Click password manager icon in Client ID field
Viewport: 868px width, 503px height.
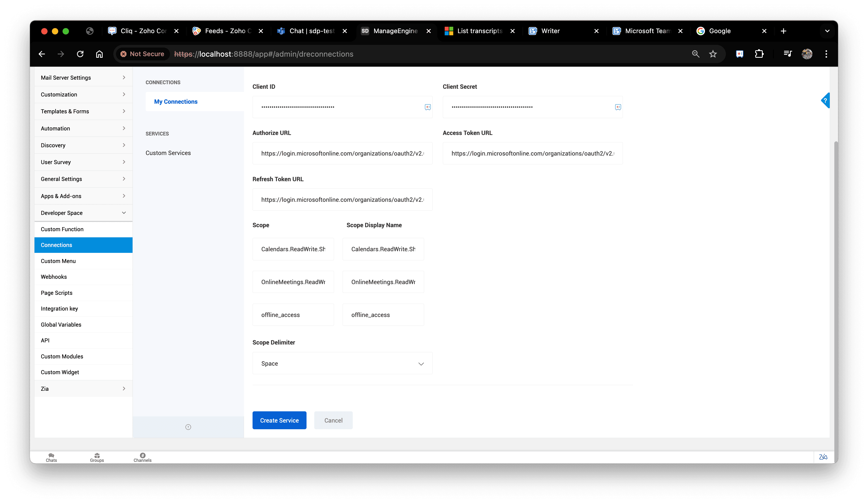click(428, 107)
